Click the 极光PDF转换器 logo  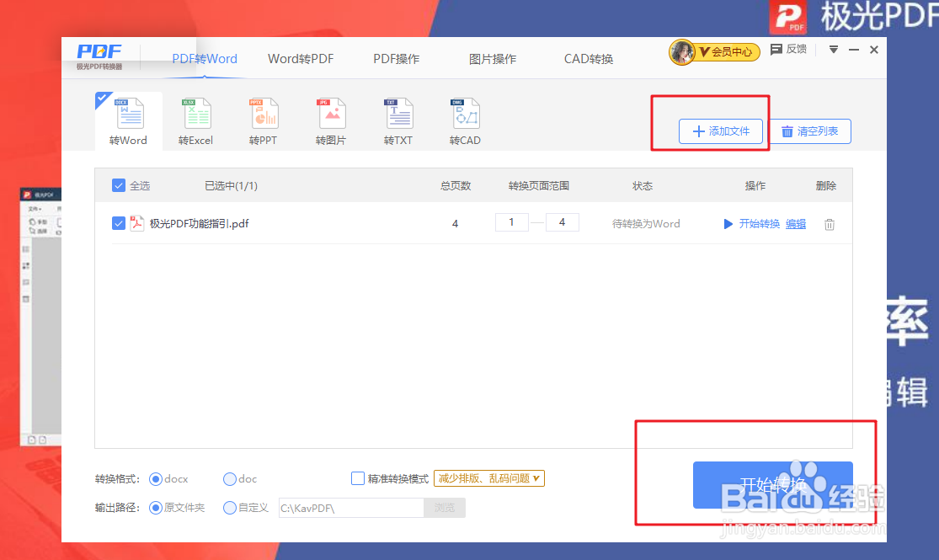[x=99, y=57]
